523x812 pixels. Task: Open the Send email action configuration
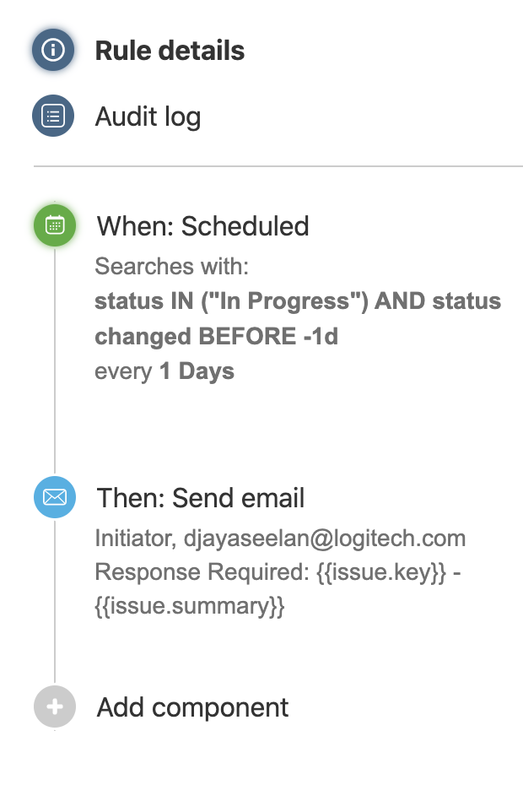[202, 498]
